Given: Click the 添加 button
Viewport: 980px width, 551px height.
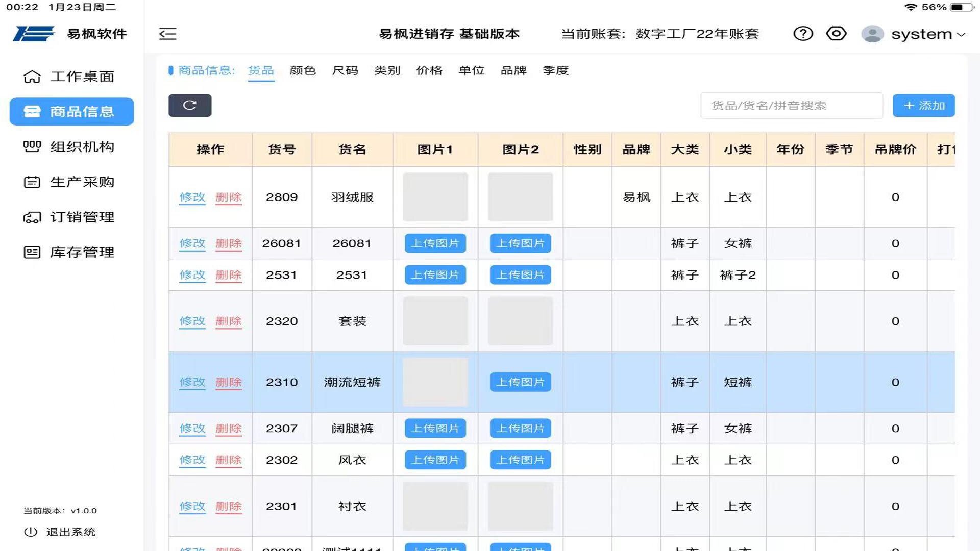Looking at the screenshot, I should pos(923,106).
